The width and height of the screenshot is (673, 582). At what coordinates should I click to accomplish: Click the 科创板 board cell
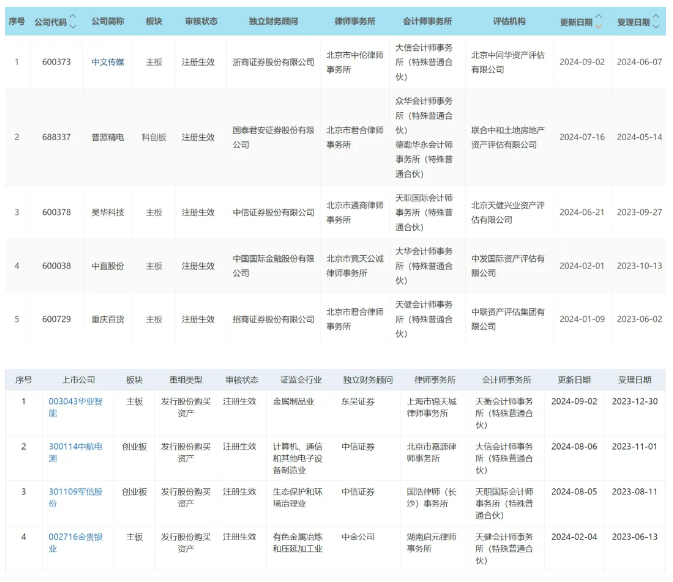click(x=154, y=137)
